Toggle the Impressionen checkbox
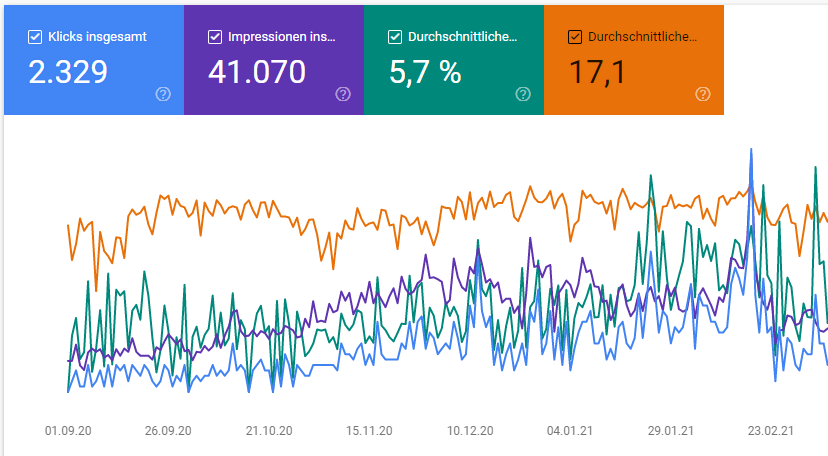Screen dimensions: 828x456 215,37
